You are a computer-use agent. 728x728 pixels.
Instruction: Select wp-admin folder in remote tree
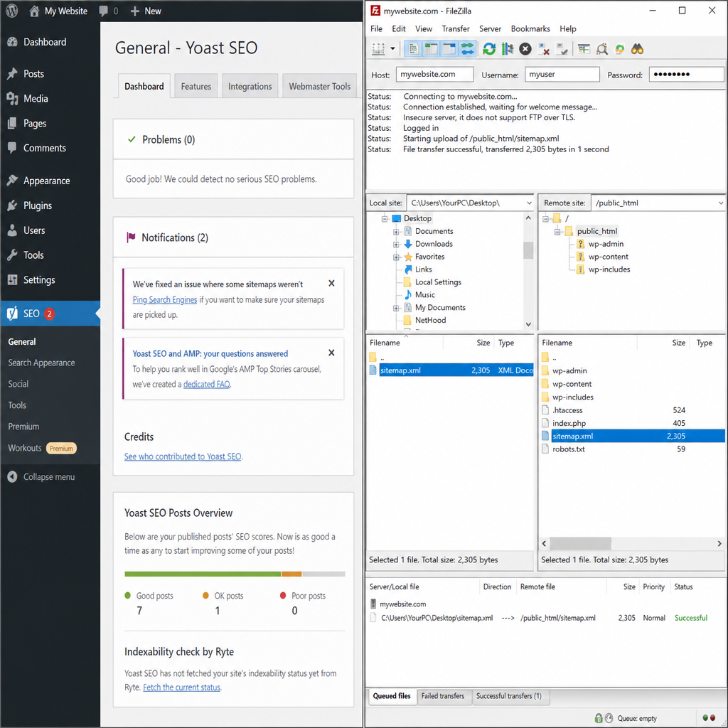[606, 245]
